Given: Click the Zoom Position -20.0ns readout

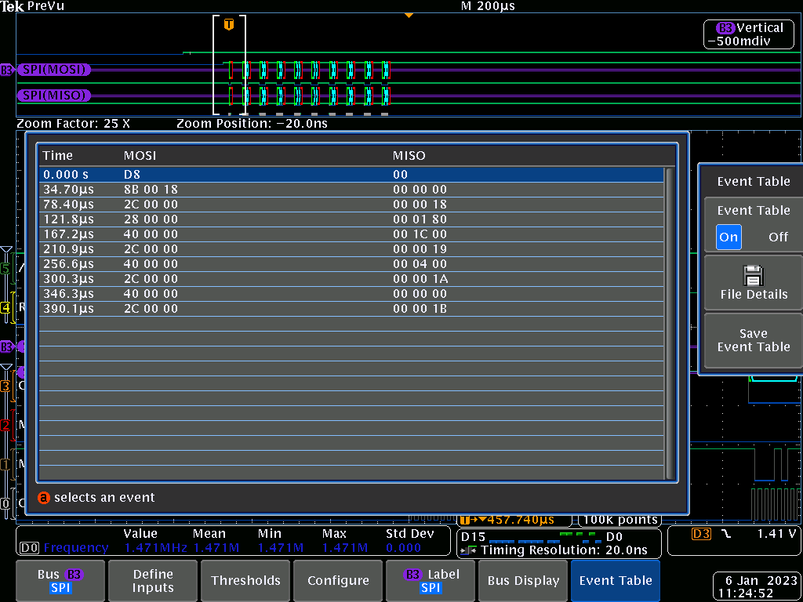Looking at the screenshot, I should [252, 123].
